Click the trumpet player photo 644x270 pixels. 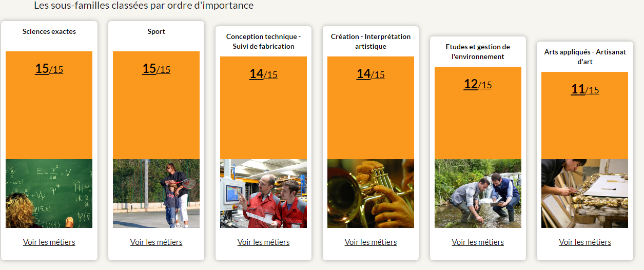click(x=370, y=194)
